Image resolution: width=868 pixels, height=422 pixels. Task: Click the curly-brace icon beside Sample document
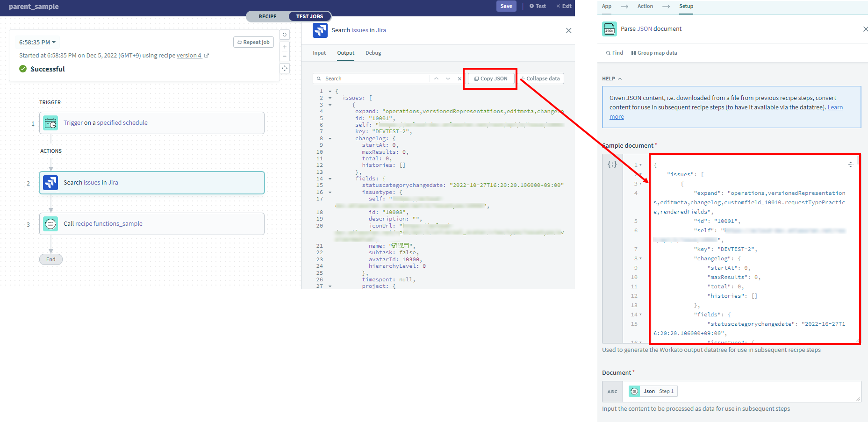(612, 164)
